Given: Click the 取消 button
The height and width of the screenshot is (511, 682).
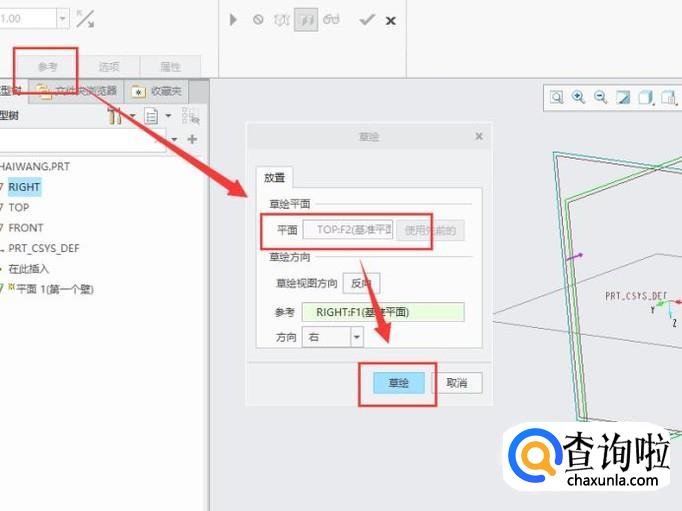Looking at the screenshot, I should 457,383.
